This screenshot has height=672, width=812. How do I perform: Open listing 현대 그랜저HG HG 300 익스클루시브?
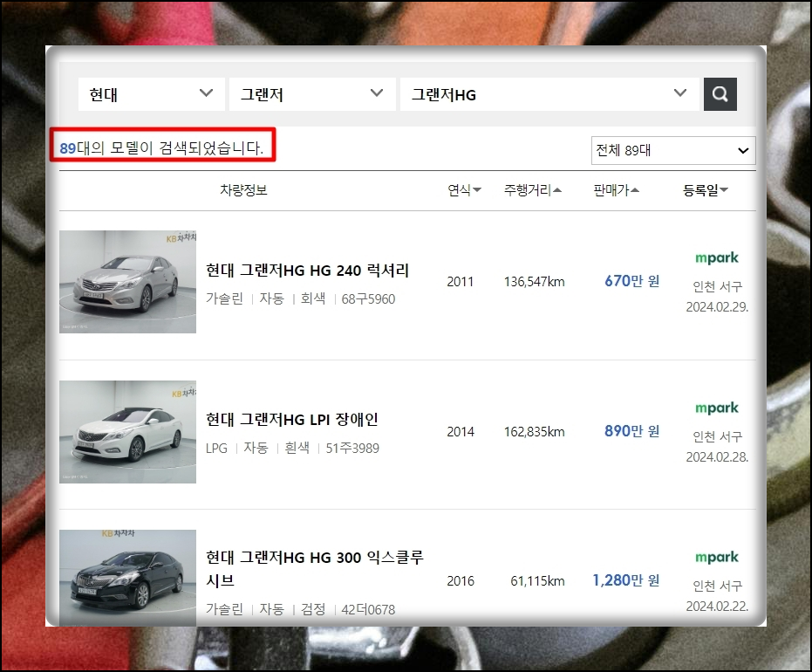click(315, 569)
